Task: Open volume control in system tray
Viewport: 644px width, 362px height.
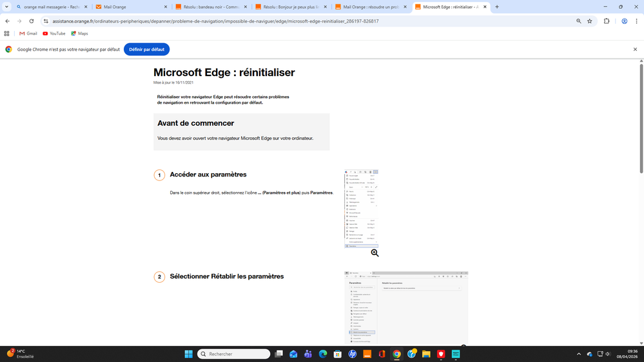Action: [x=609, y=354]
